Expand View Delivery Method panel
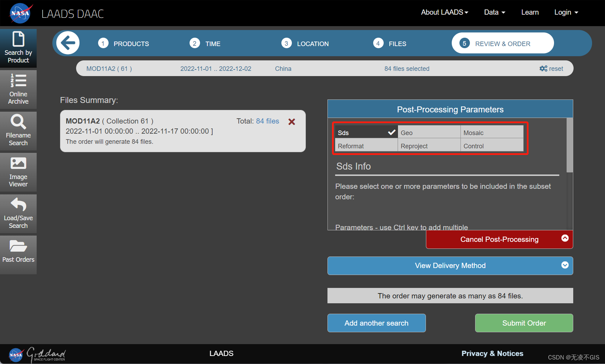Screen dimensions: 605x364 [450, 266]
